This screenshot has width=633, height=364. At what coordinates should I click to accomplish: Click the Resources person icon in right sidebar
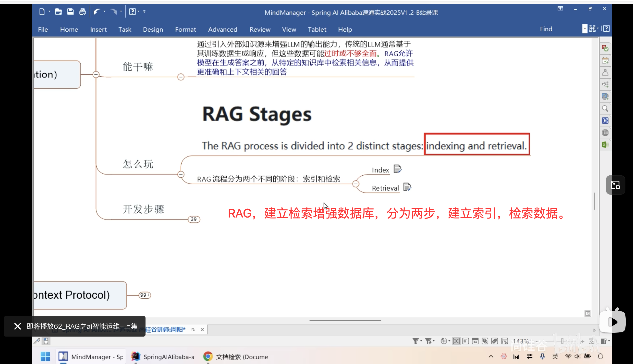coord(605,72)
